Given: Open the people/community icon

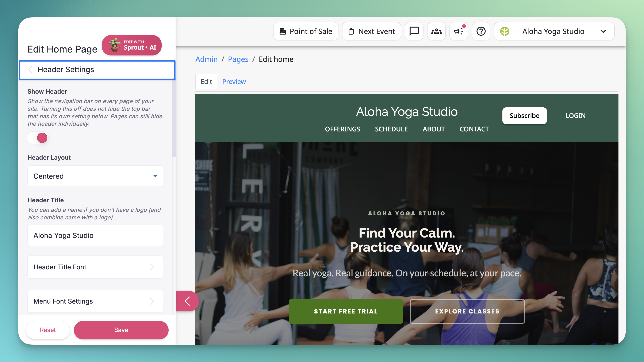Looking at the screenshot, I should tap(436, 31).
